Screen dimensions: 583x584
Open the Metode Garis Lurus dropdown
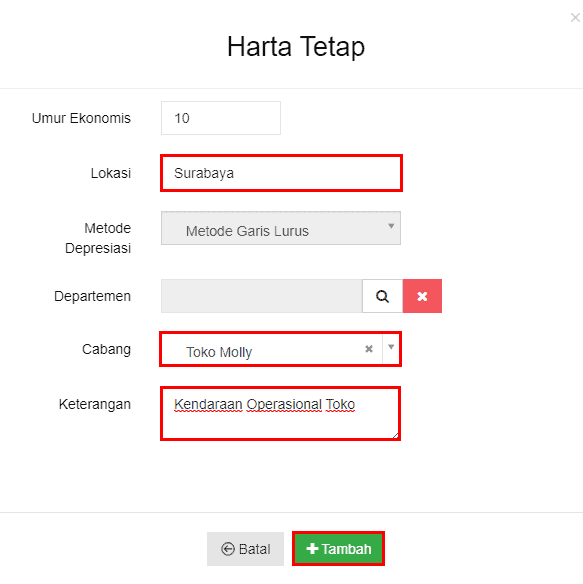coord(281,228)
